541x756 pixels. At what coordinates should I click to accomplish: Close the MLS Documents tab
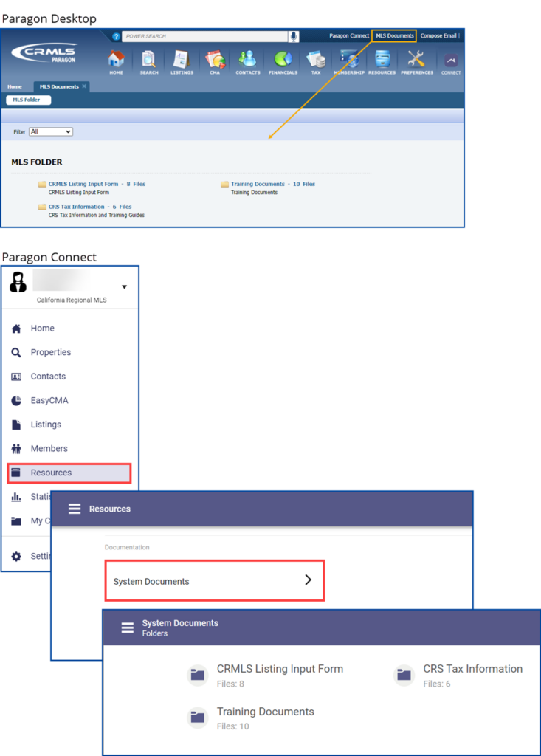coord(84,86)
